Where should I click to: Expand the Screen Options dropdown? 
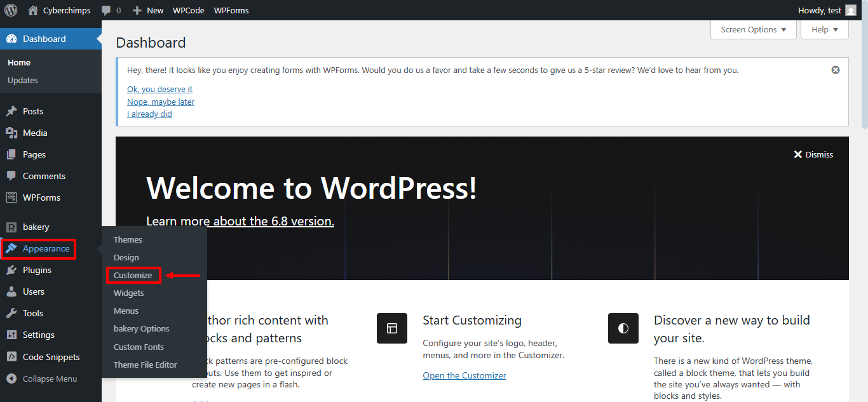tap(754, 29)
